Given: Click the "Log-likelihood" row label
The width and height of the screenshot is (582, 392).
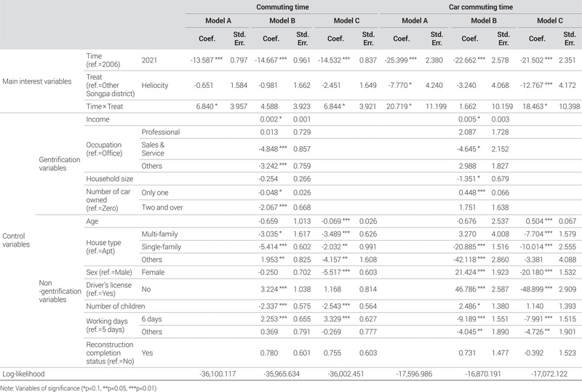Looking at the screenshot, I should (22, 375).
